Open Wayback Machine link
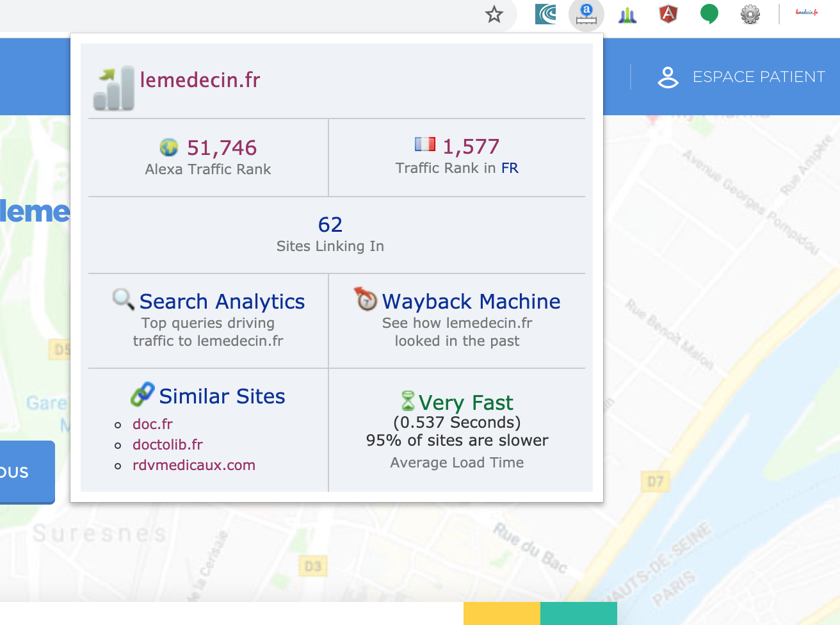The width and height of the screenshot is (840, 625). pos(471,302)
